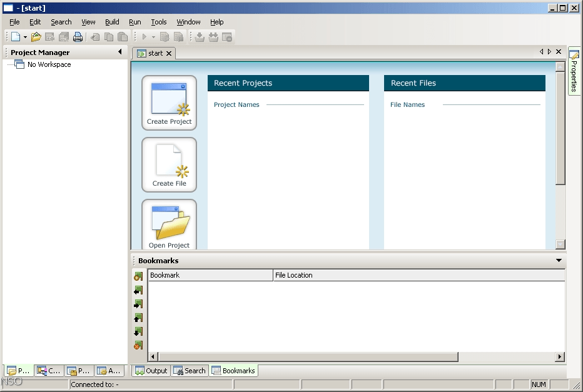Open the Run dropdown arrow
Viewport: 583px width, 392px height.
click(x=153, y=37)
